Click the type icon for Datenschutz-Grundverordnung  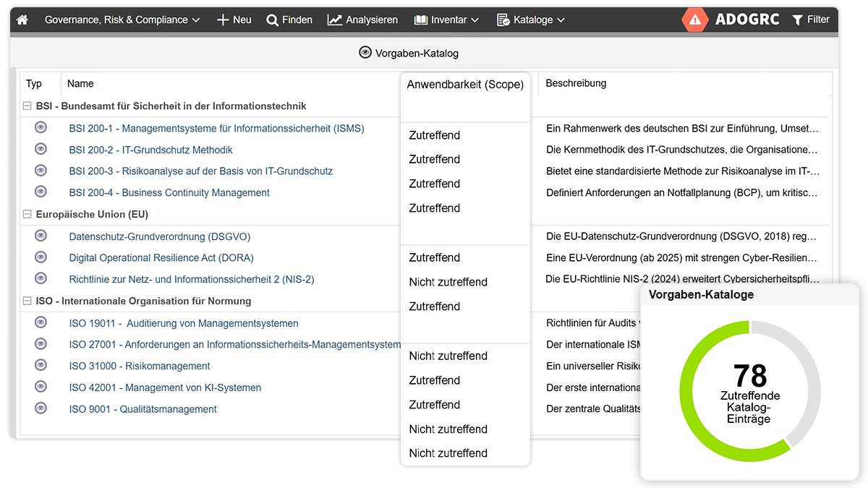41,236
